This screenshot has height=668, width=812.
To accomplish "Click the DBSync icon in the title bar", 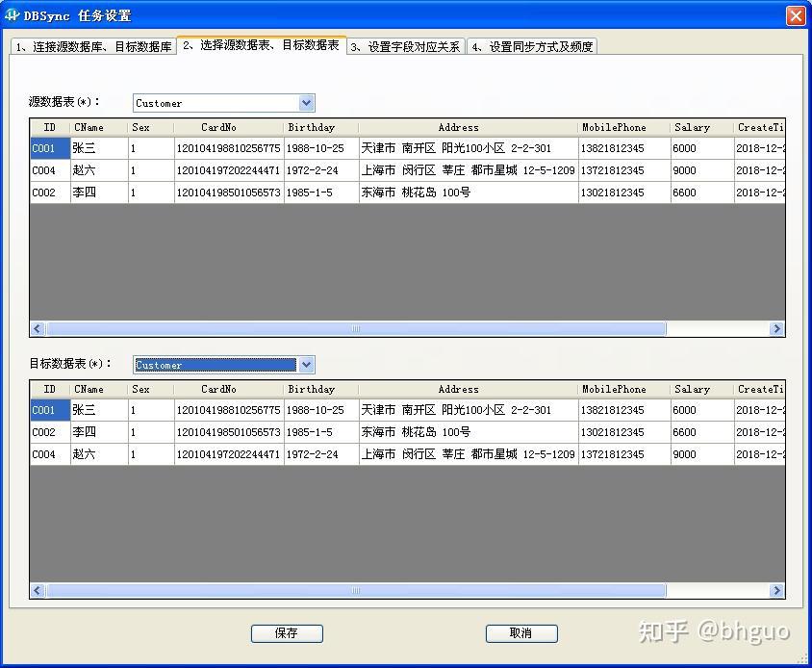I will point(13,14).
